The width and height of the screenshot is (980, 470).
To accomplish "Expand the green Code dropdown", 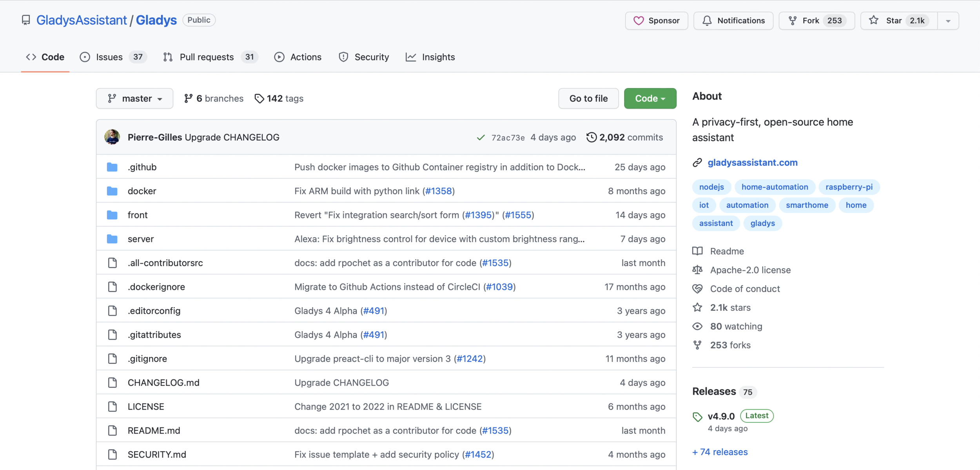I will point(650,99).
